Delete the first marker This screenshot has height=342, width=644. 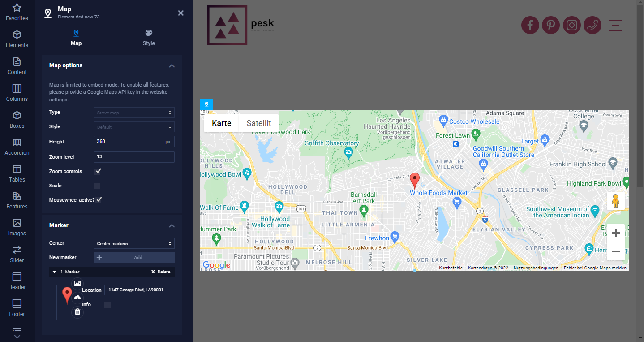[161, 272]
